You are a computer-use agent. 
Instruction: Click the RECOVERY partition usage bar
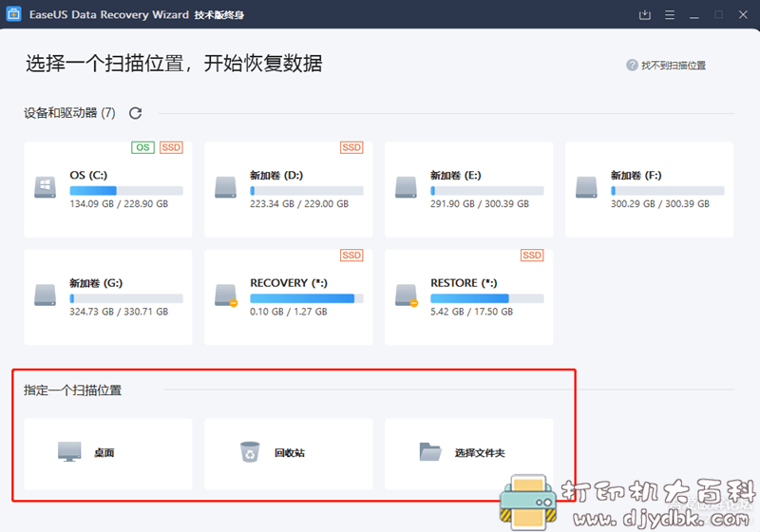[307, 298]
